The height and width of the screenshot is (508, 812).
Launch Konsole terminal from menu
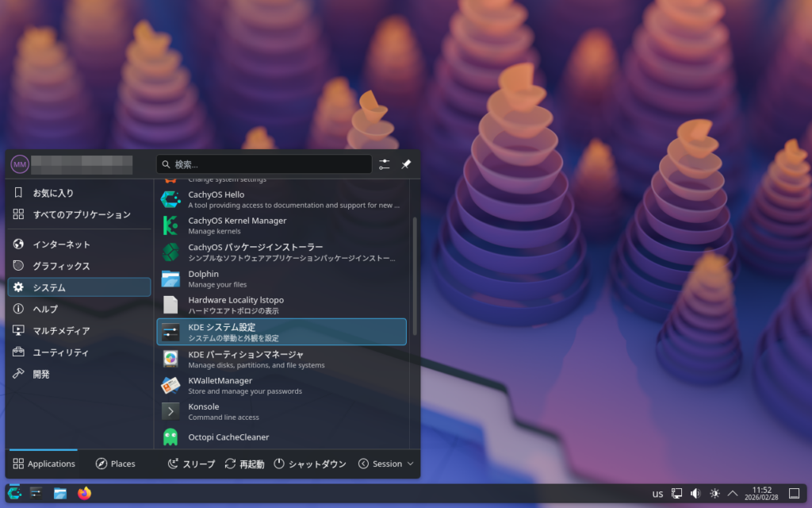point(282,411)
